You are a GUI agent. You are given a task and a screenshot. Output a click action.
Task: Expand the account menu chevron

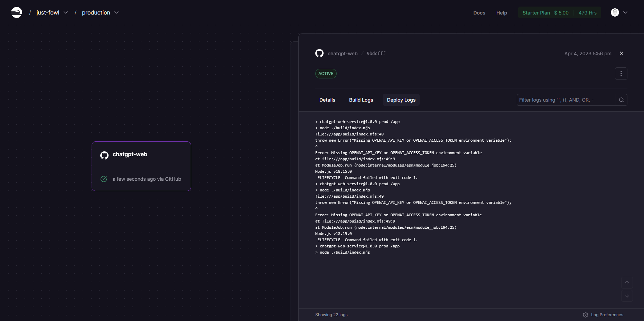click(625, 12)
